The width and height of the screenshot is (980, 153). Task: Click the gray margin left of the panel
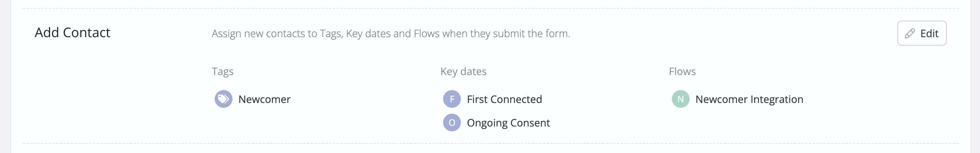click(x=5, y=76)
